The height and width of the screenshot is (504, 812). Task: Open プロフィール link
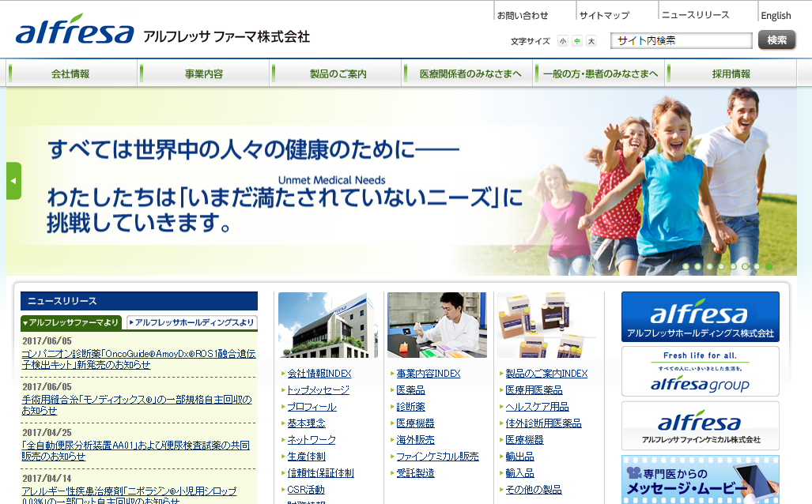click(312, 407)
